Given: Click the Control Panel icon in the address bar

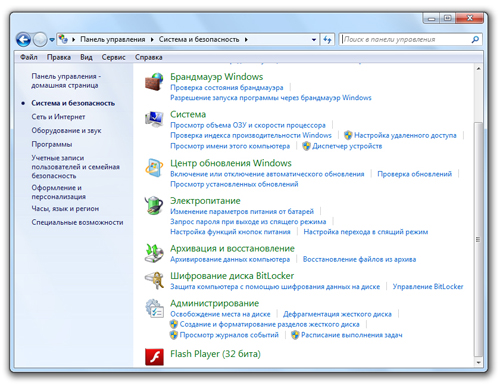Looking at the screenshot, I should click(x=63, y=39).
